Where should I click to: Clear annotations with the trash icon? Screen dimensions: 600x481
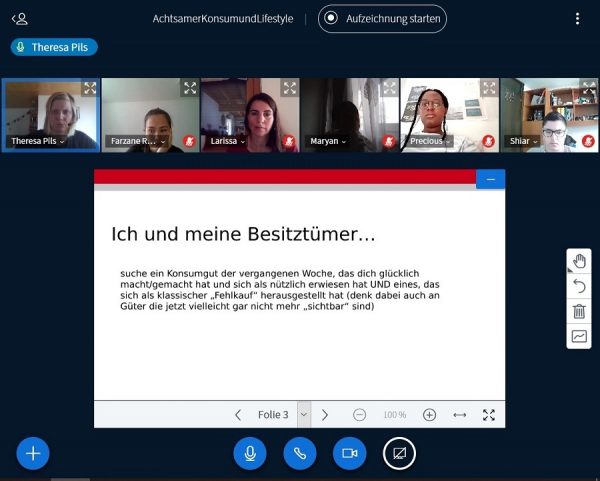579,312
